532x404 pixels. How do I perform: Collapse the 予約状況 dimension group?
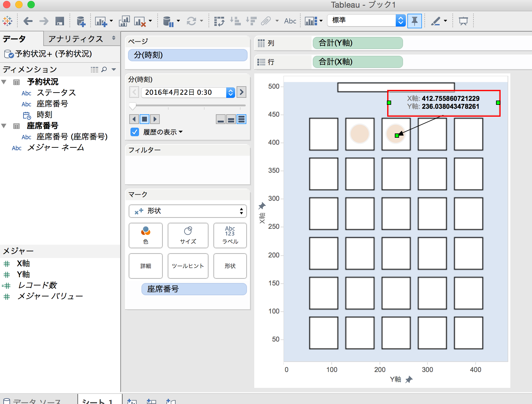click(4, 82)
